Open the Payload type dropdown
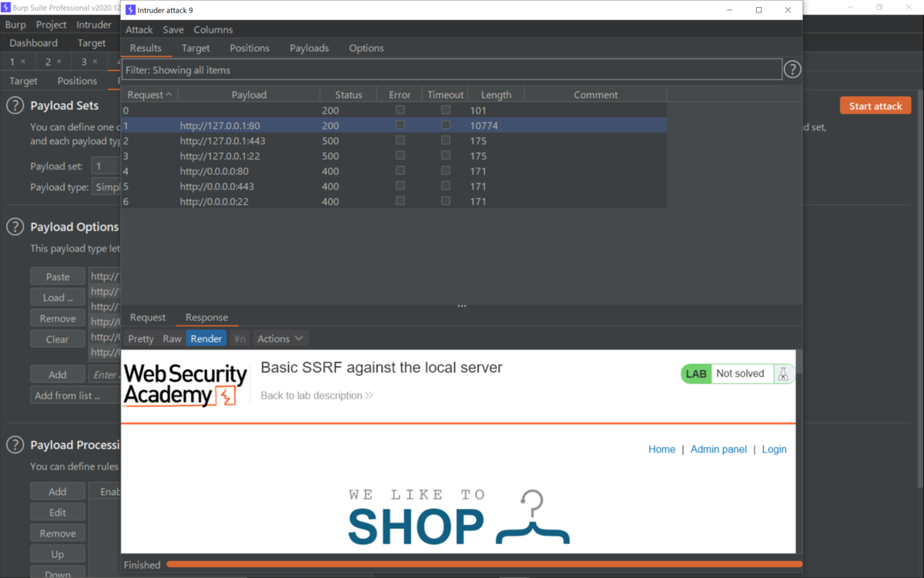 pos(106,187)
